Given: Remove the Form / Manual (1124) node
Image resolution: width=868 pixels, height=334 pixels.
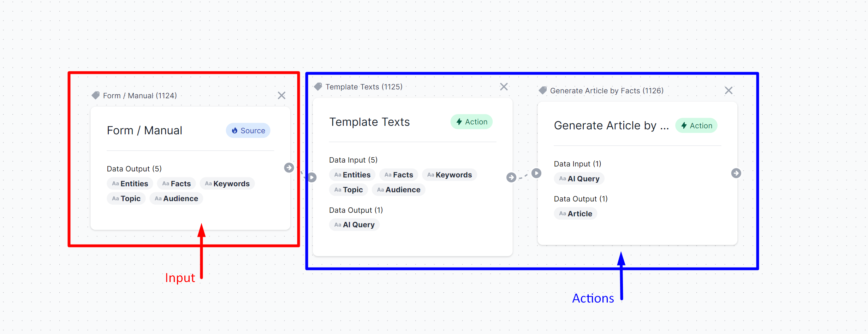Looking at the screenshot, I should pyautogui.click(x=281, y=95).
